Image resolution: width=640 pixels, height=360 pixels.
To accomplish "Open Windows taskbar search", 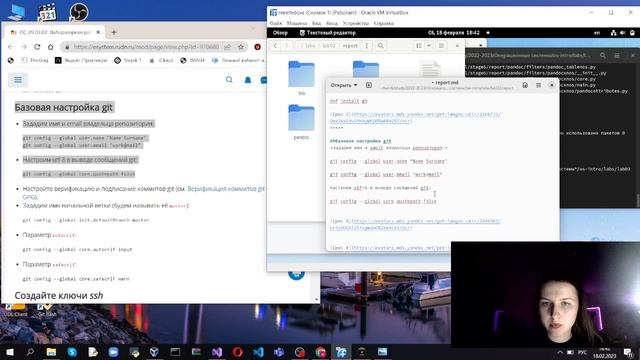I will [30, 352].
